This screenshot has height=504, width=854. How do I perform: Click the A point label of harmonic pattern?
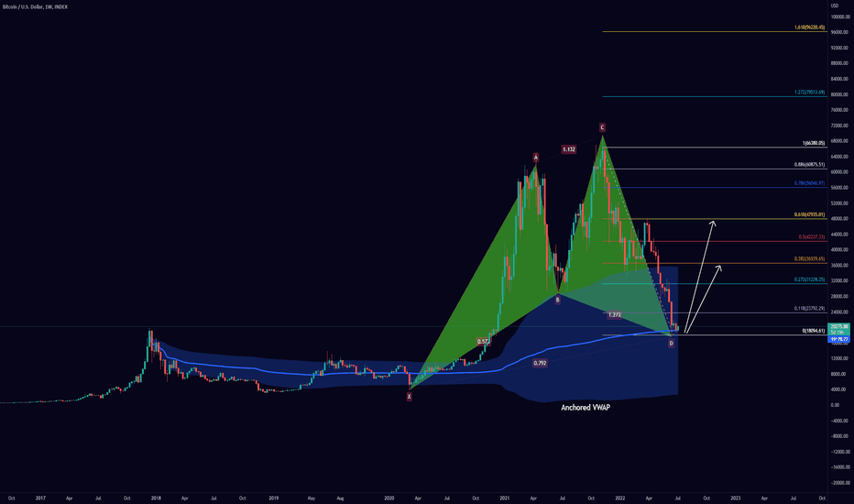coord(536,158)
